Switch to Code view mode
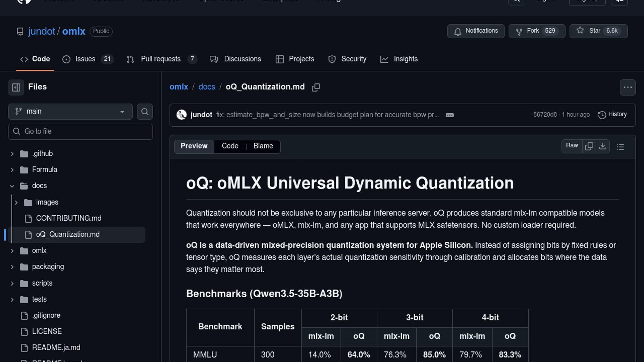 point(230,146)
